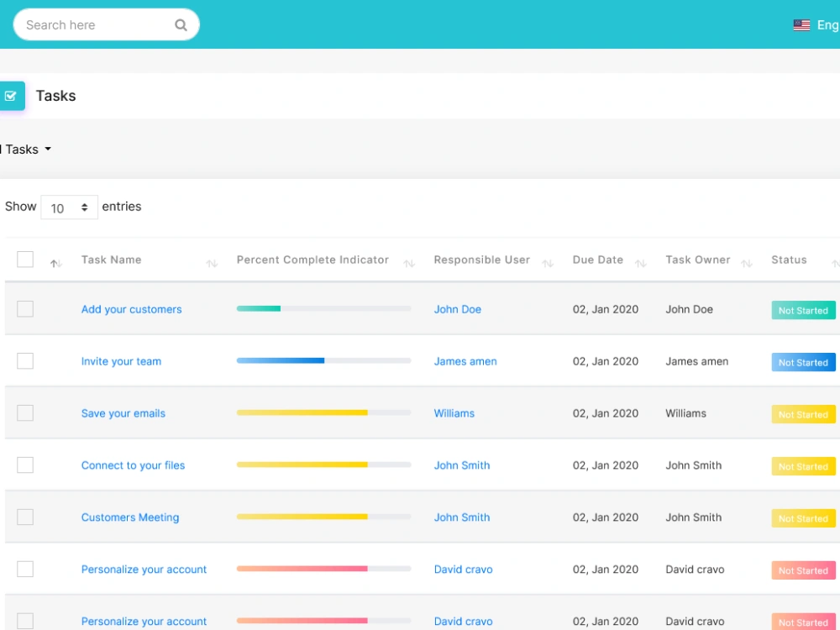Open the Tasks filter dropdown

click(x=26, y=150)
